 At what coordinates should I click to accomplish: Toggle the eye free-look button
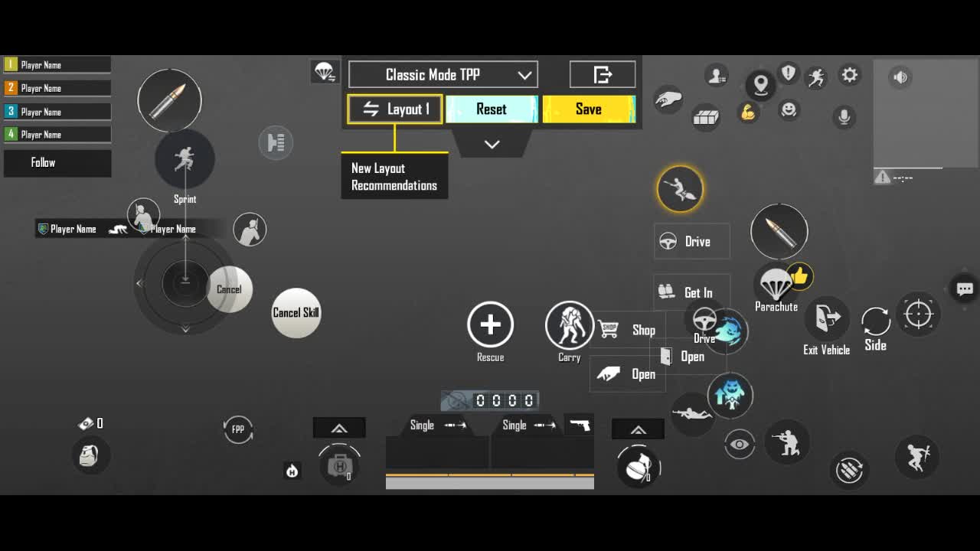tap(739, 445)
